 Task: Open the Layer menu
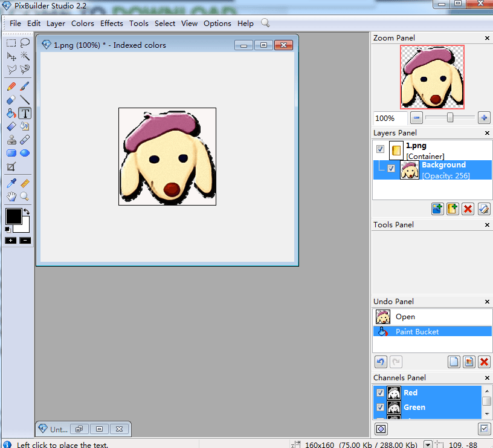56,23
